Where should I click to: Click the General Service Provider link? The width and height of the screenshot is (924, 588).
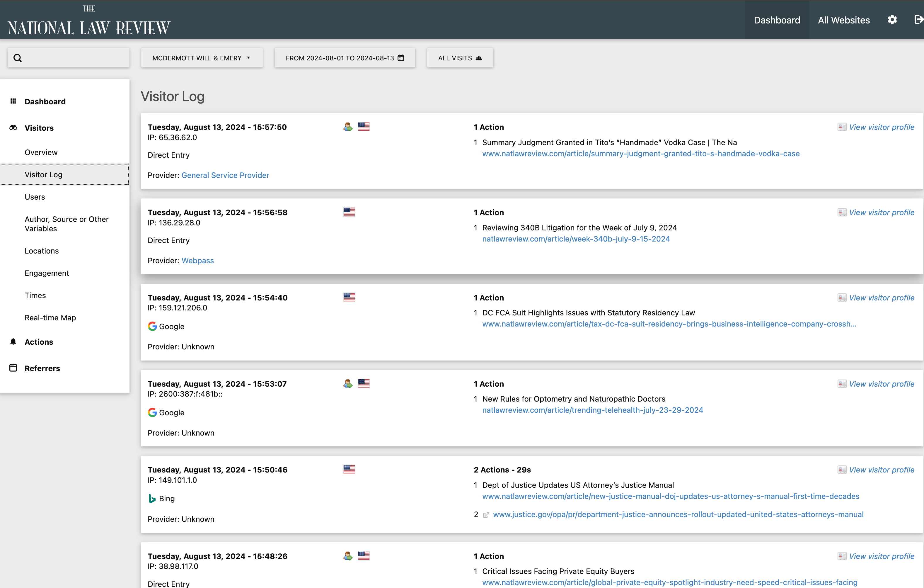point(225,174)
